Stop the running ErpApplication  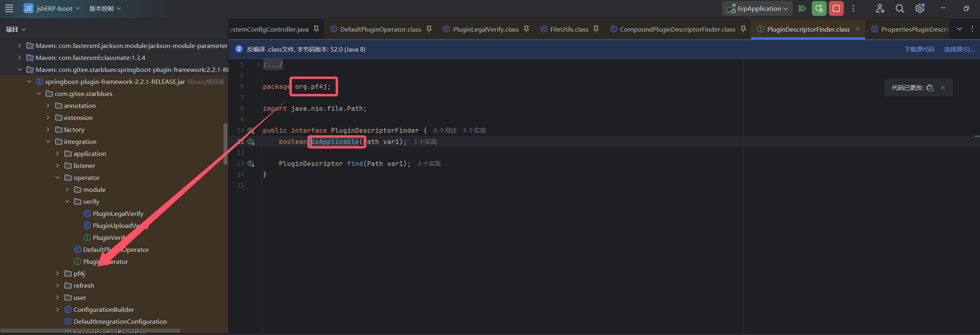point(836,8)
